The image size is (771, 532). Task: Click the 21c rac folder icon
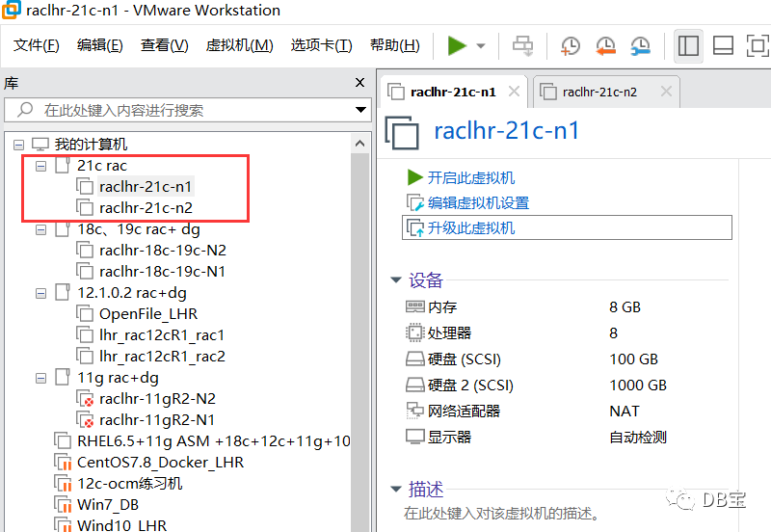pyautogui.click(x=63, y=165)
